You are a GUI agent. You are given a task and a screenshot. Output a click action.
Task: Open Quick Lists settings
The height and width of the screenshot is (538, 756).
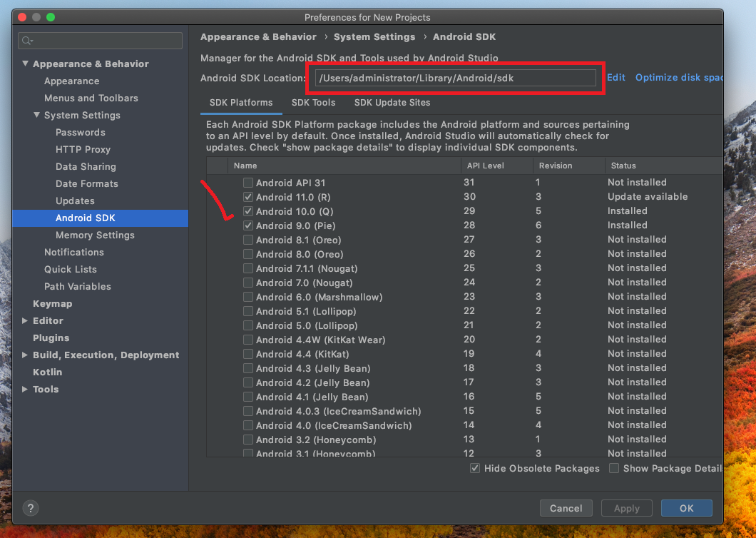(71, 269)
